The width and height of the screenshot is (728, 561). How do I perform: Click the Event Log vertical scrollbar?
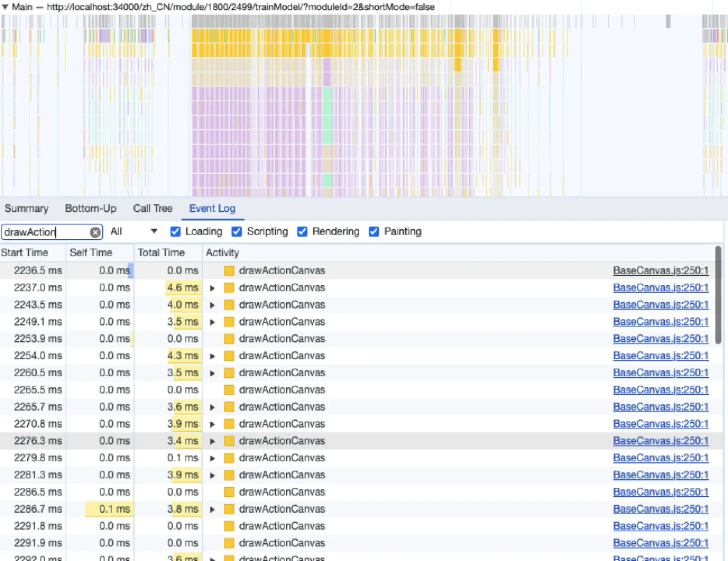[x=718, y=296]
